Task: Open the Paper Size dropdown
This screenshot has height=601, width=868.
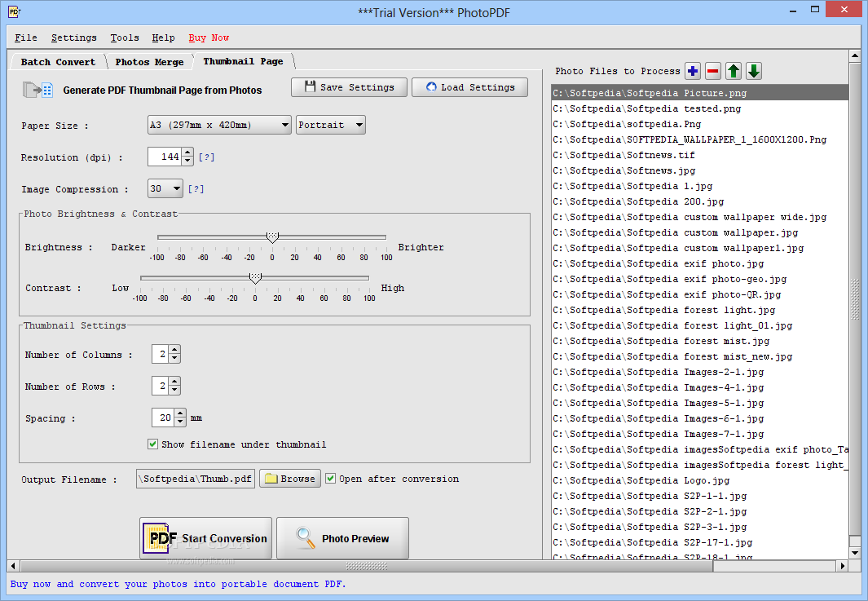Action: (x=219, y=126)
